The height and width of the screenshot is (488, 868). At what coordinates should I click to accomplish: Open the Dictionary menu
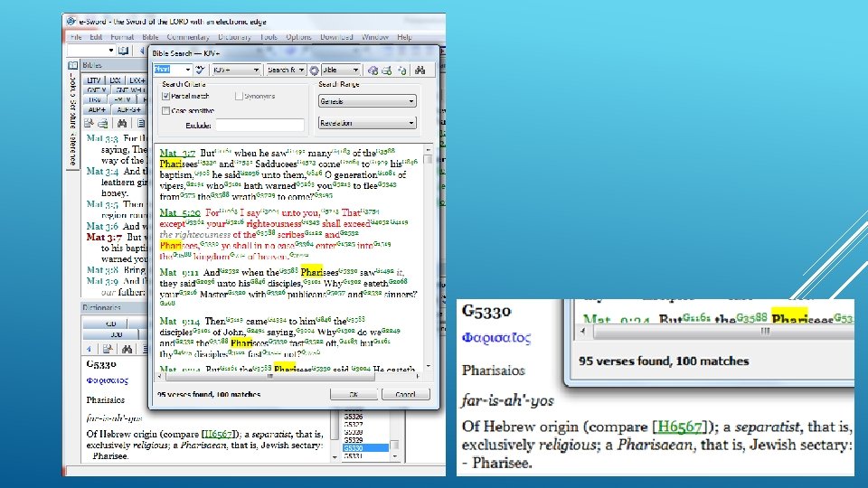pyautogui.click(x=234, y=37)
